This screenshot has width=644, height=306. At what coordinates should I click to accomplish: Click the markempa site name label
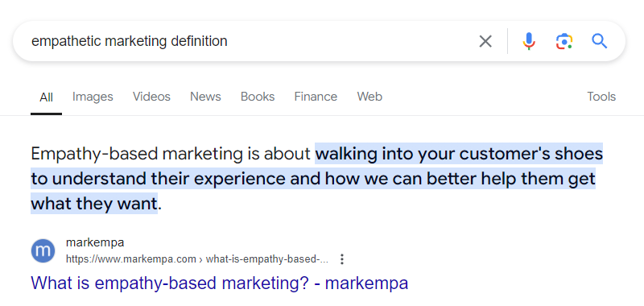tap(95, 242)
